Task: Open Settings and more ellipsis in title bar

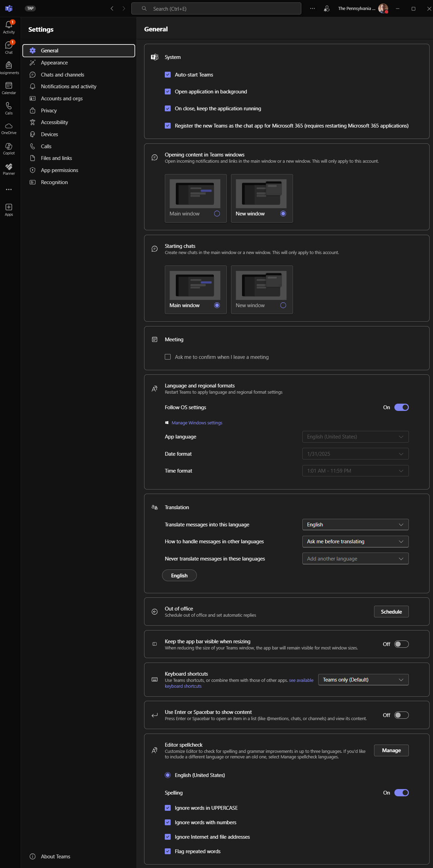Action: point(312,9)
